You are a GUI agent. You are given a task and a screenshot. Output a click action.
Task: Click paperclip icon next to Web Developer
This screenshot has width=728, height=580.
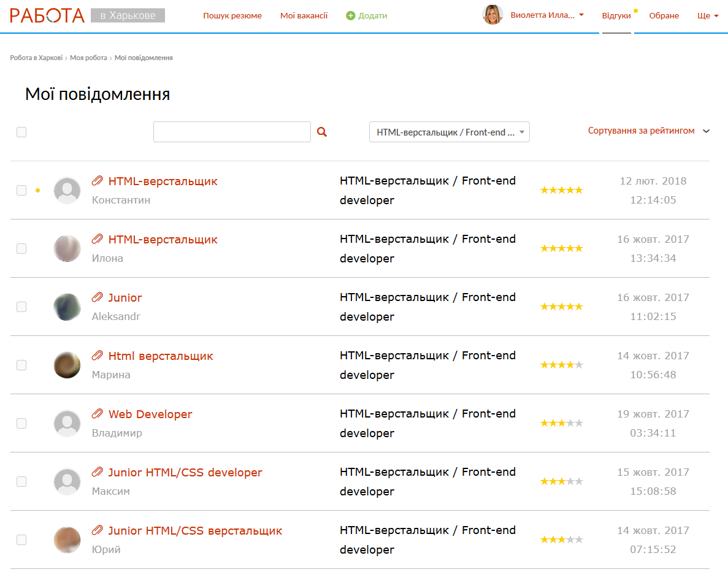(x=97, y=414)
